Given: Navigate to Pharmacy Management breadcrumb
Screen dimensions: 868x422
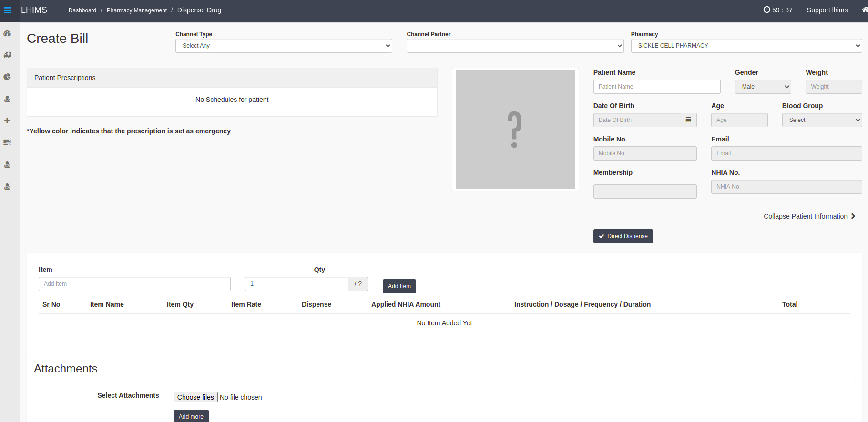Looking at the screenshot, I should 136,10.
